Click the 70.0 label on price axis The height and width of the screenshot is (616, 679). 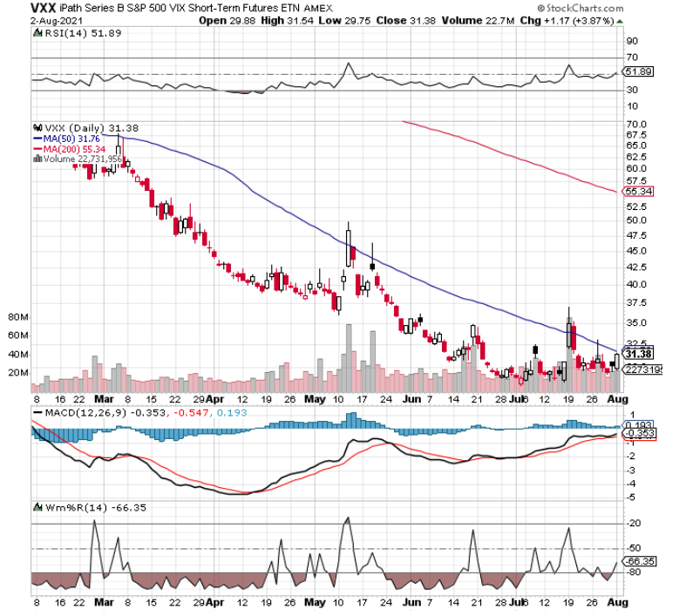[636, 125]
